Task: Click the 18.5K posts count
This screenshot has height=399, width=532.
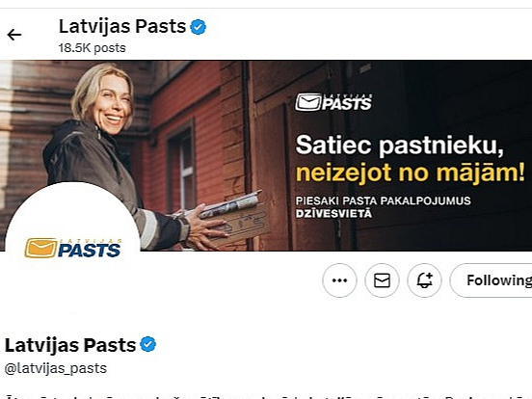Action: [x=92, y=48]
